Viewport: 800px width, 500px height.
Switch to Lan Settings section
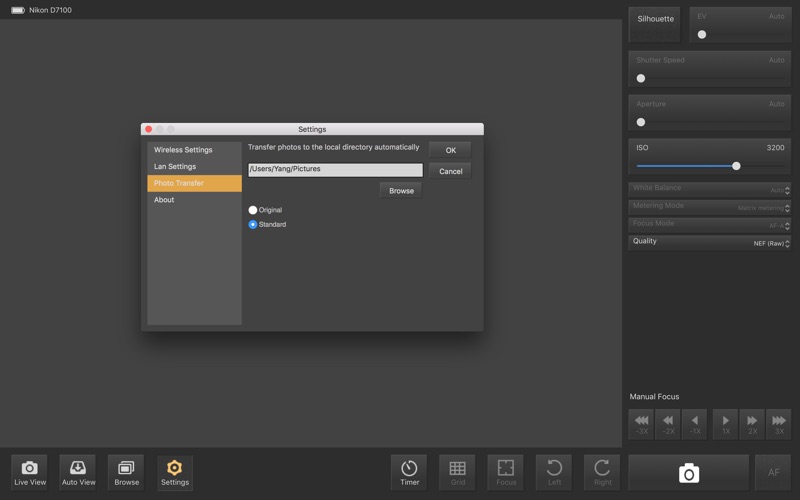coord(194,166)
